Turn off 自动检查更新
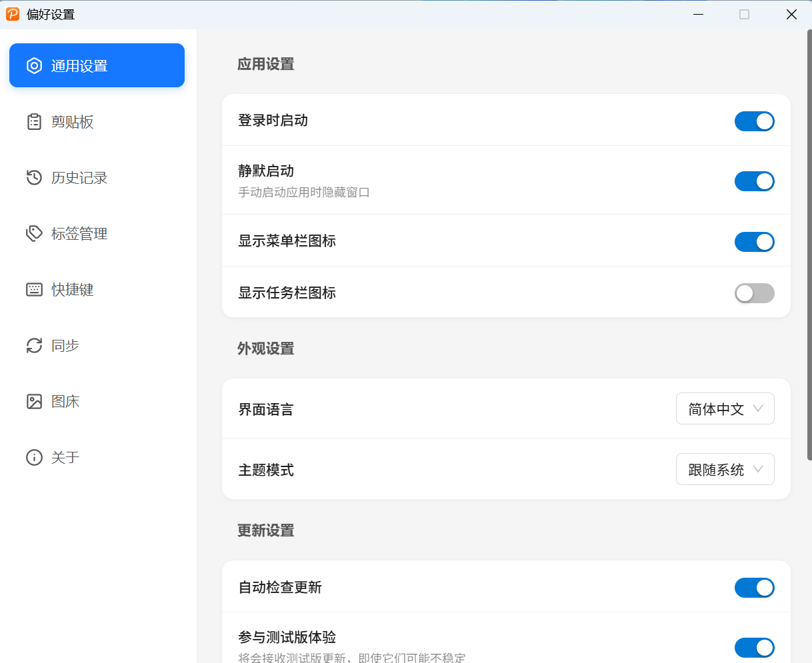 pyautogui.click(x=754, y=587)
